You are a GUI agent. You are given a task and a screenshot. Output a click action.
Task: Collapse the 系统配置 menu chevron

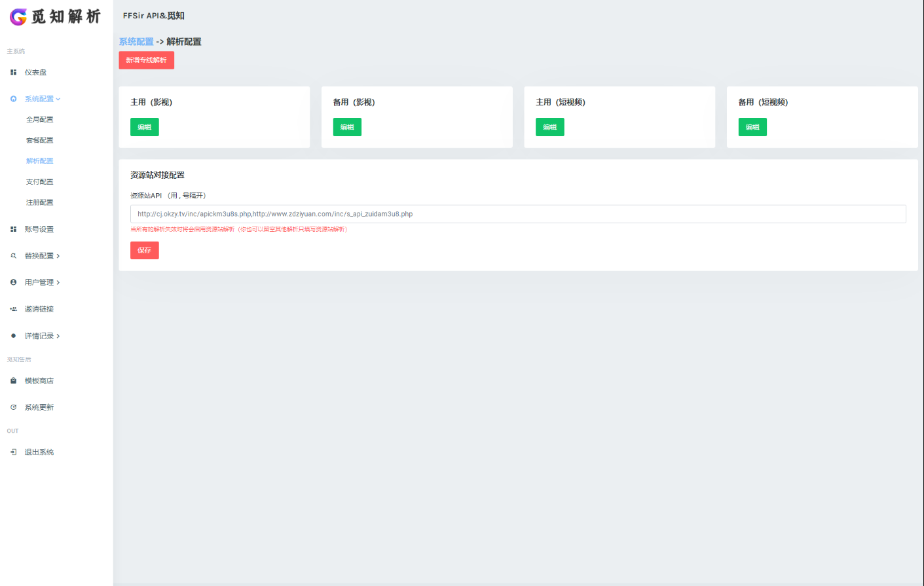coord(58,100)
